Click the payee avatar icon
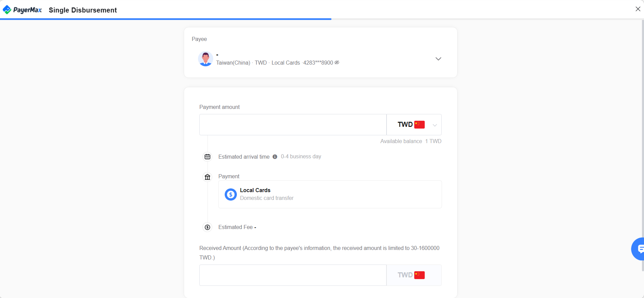 (205, 59)
